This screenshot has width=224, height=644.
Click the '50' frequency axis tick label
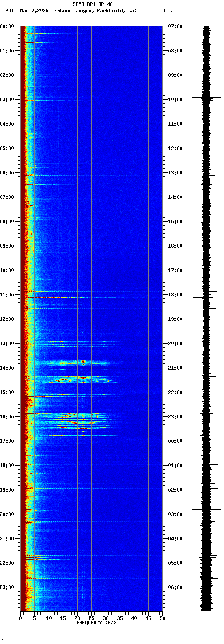(x=162, y=618)
